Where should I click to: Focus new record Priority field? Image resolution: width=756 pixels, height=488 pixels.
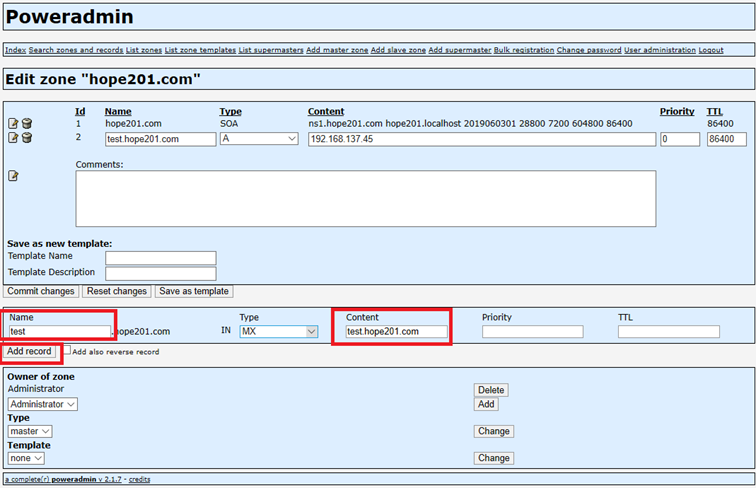point(532,331)
